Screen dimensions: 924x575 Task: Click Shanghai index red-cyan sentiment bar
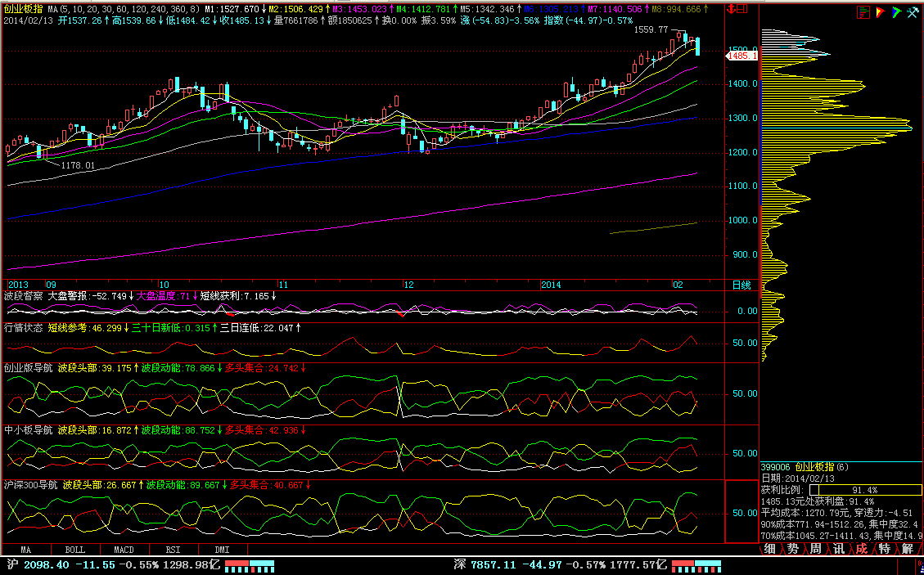click(250, 566)
